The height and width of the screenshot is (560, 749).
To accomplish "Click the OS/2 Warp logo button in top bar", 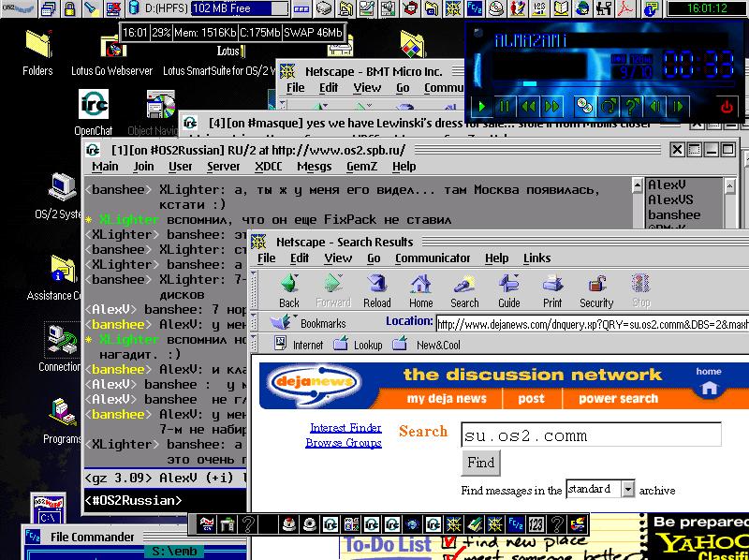I will (x=18, y=8).
